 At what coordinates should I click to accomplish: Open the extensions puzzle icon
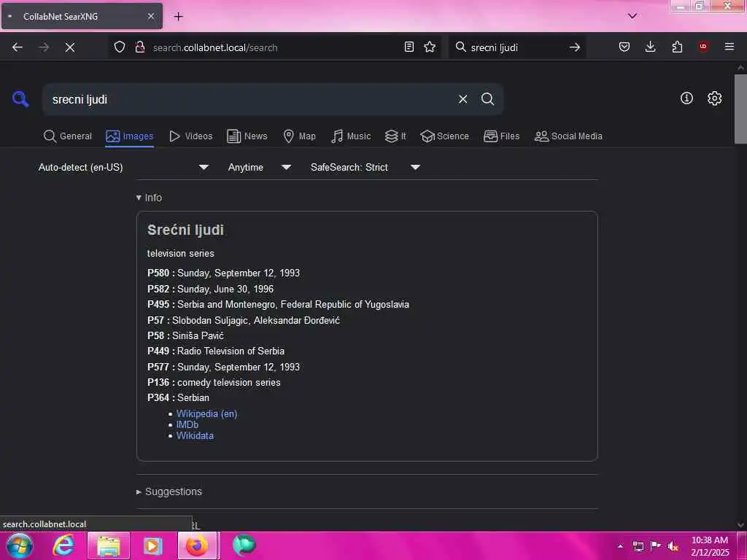[677, 47]
